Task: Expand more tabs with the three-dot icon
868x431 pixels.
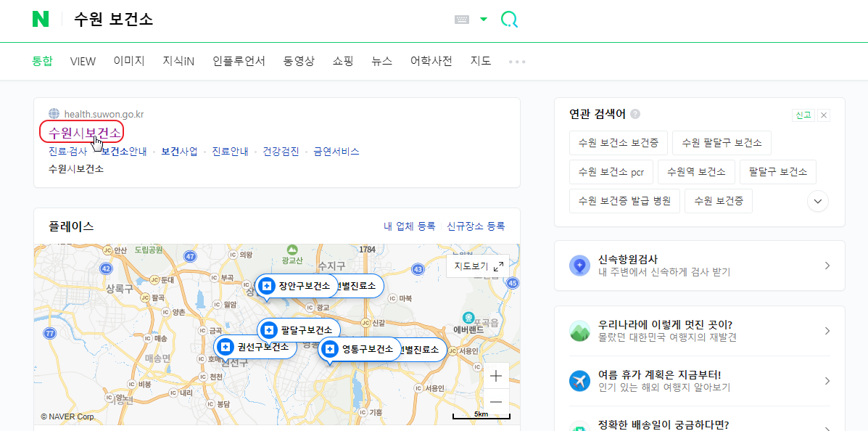Action: coord(517,62)
